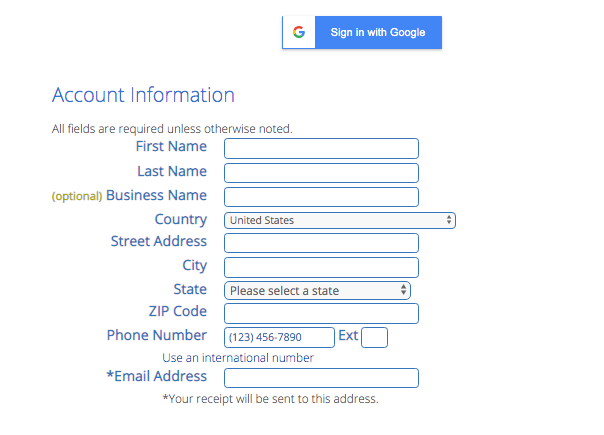Open 'Use an international number' link
Image resolution: width=604 pixels, height=435 pixels.
tap(238, 358)
